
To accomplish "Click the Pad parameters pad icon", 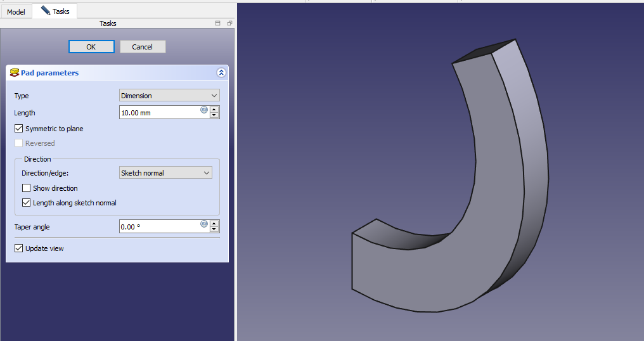I will click(x=15, y=73).
